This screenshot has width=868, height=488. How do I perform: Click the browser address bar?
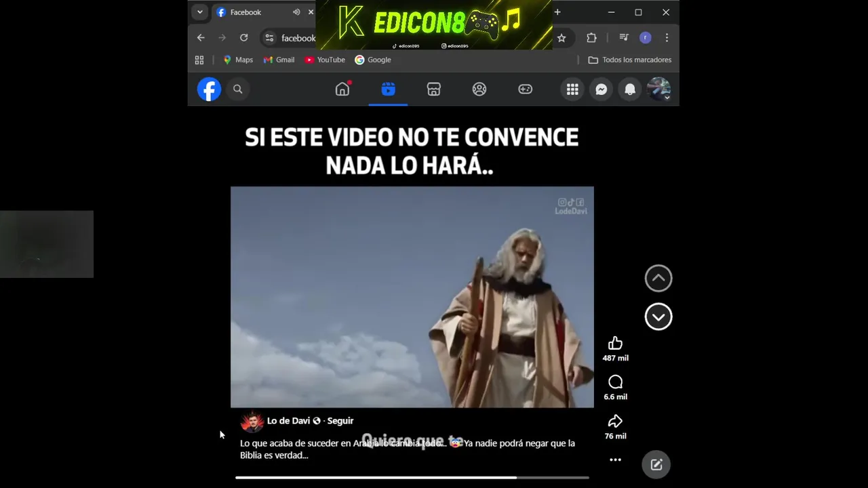[298, 38]
